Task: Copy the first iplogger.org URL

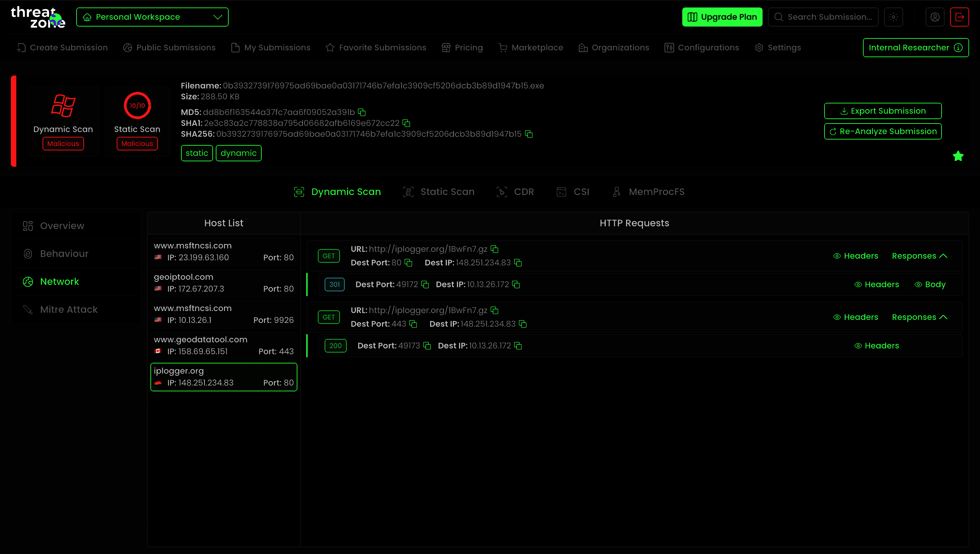Action: tap(494, 249)
